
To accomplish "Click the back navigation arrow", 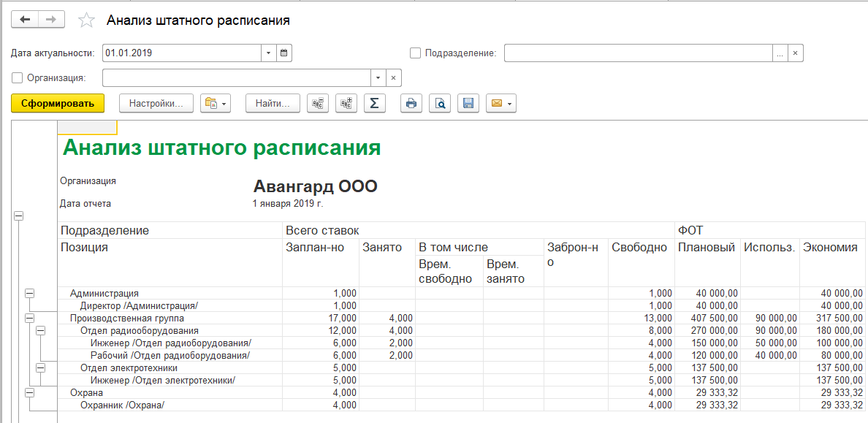I will pyautogui.click(x=26, y=20).
